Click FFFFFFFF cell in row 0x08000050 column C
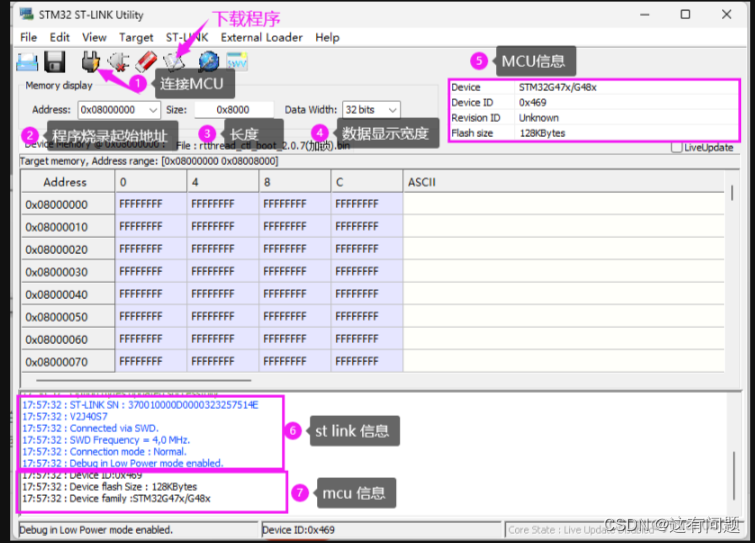The image size is (755, 543). tap(367, 316)
